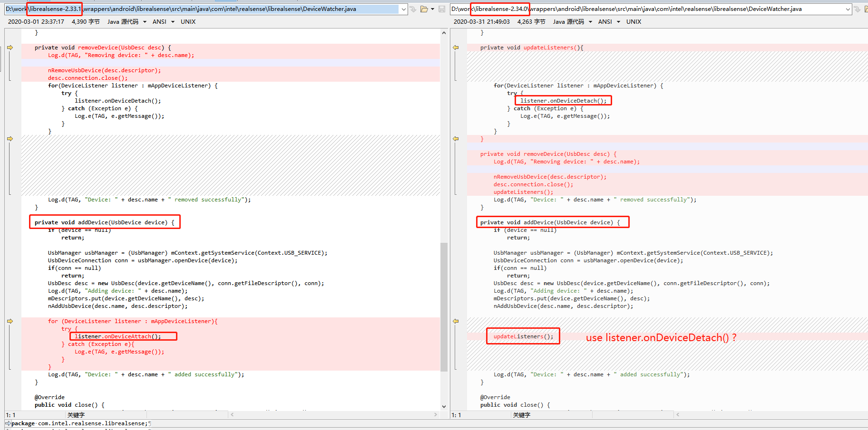This screenshot has height=430, width=868.
Task: Click copy-left arrow at right updateListeners(){ line
Action: [456, 48]
